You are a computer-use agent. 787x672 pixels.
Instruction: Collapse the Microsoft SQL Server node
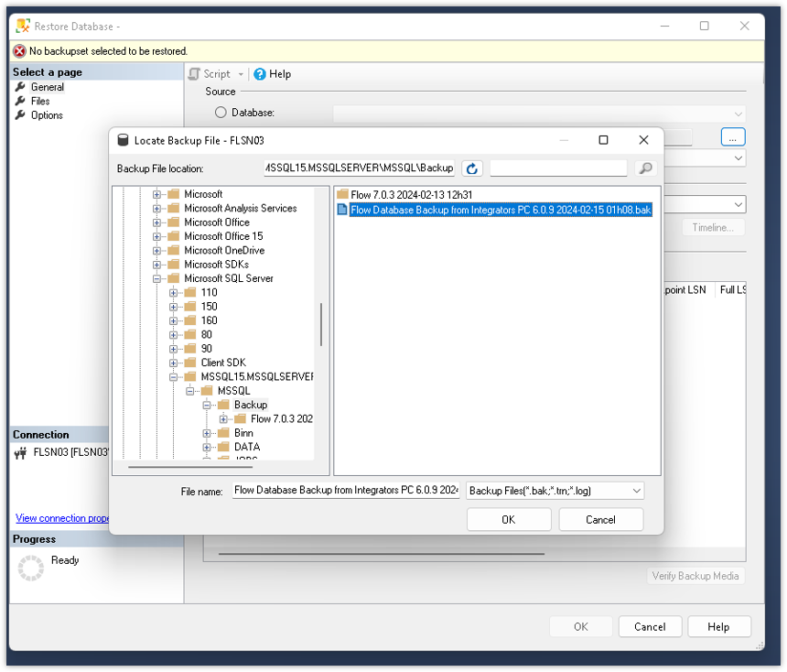(156, 278)
